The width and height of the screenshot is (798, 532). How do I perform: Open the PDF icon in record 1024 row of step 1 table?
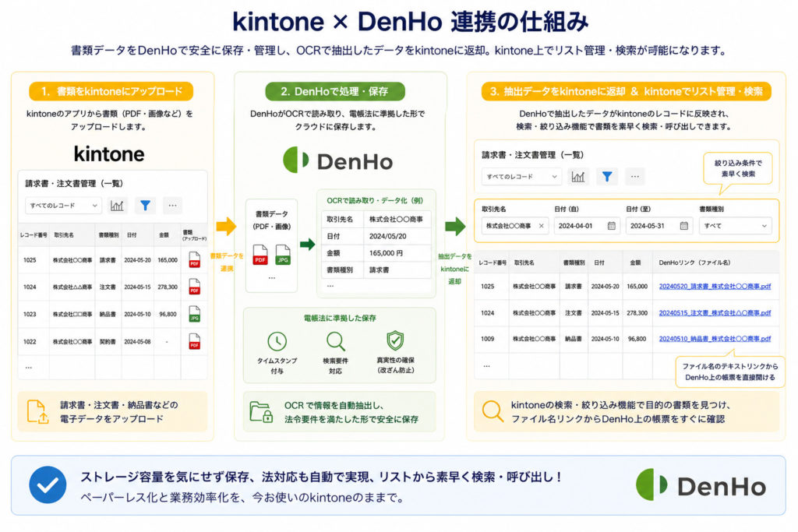click(194, 287)
